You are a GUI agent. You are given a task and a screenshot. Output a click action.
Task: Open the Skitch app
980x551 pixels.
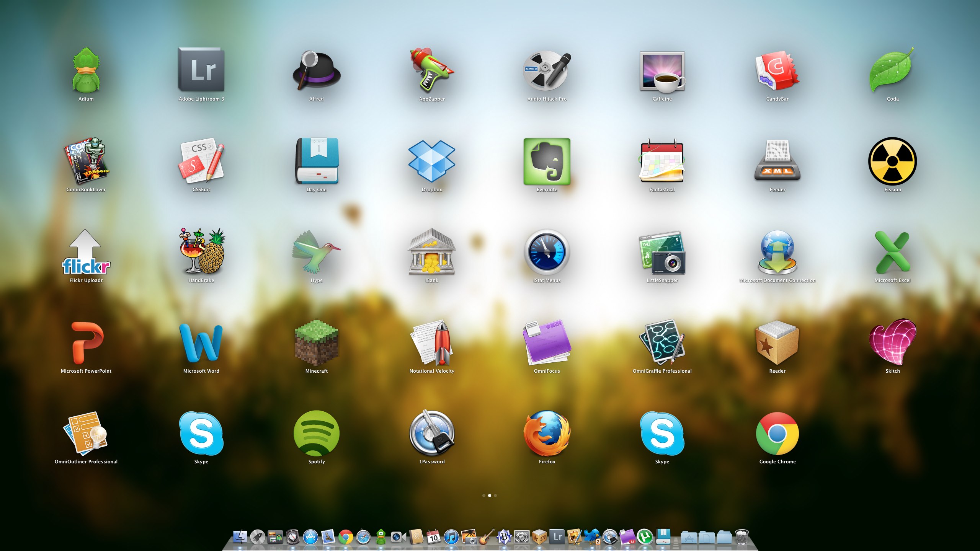click(x=893, y=342)
